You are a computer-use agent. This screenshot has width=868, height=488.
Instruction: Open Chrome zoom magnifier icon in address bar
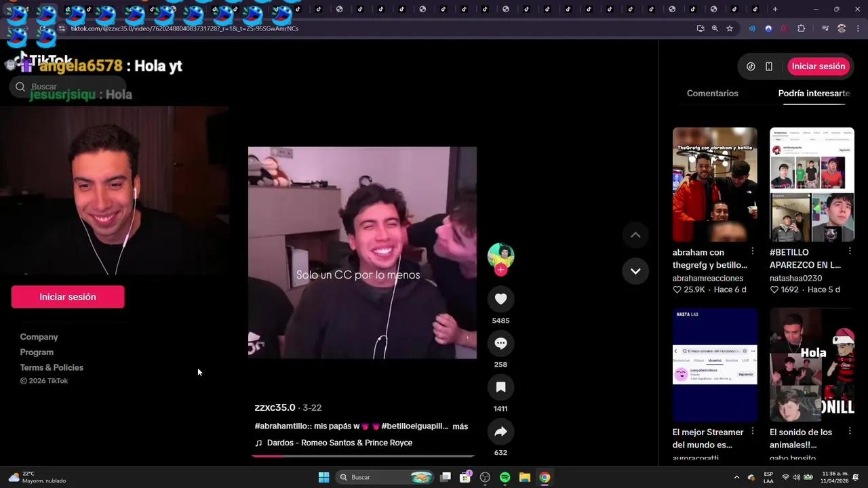coord(715,28)
